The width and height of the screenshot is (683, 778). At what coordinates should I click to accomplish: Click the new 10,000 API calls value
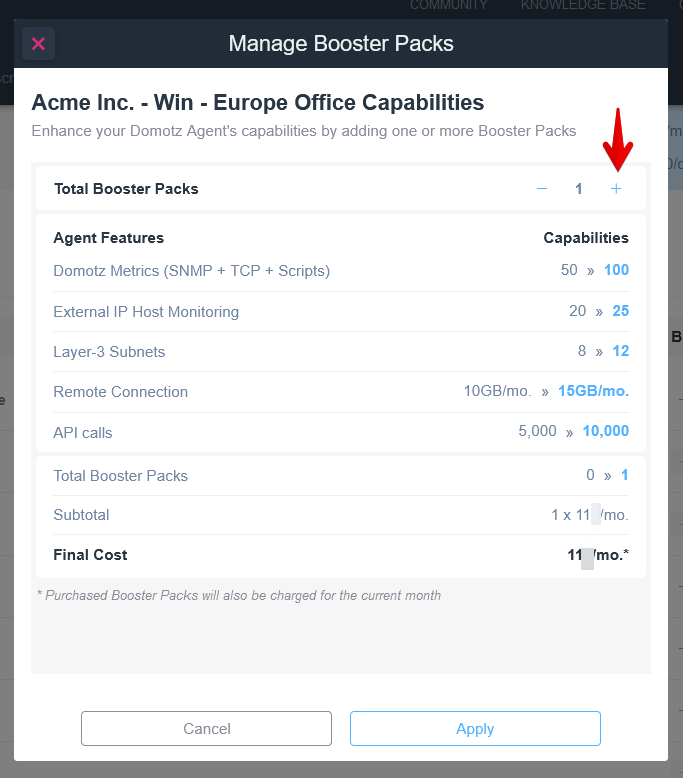coord(606,431)
